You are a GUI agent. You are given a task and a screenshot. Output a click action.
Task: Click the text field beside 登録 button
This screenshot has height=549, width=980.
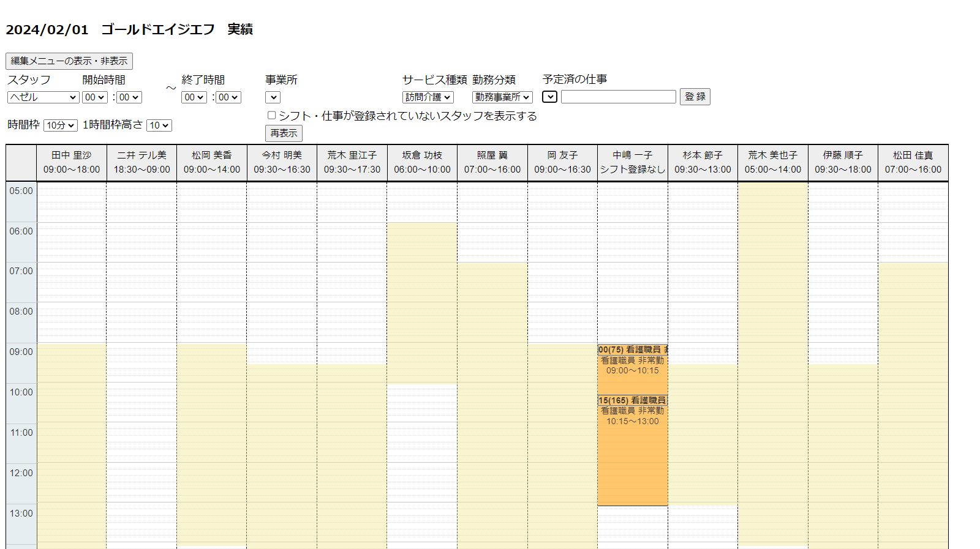618,97
